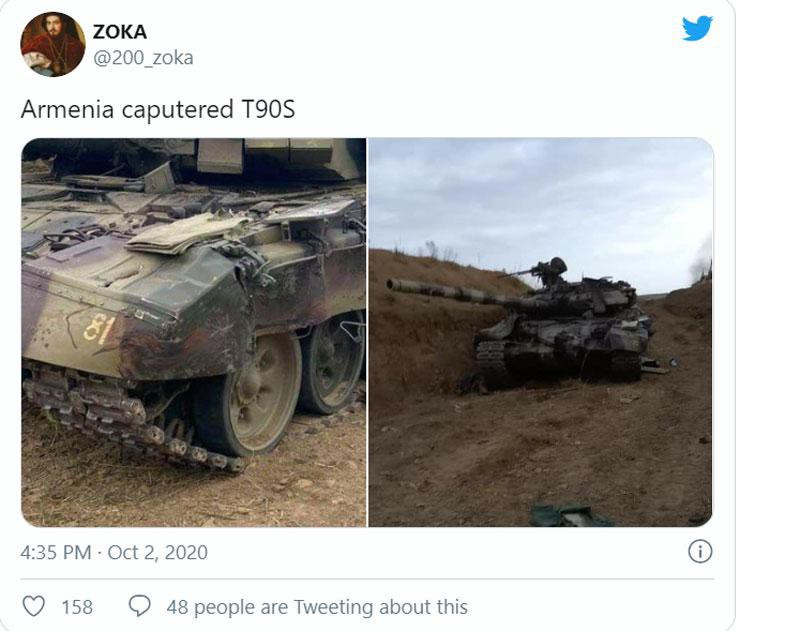Open the tweet info circle icon

coord(700,551)
